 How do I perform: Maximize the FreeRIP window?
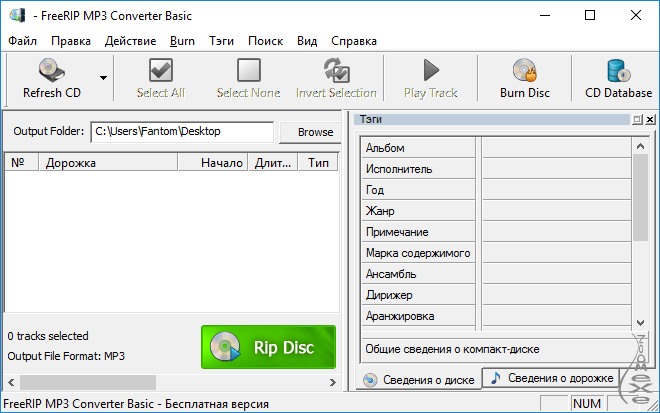coord(590,16)
